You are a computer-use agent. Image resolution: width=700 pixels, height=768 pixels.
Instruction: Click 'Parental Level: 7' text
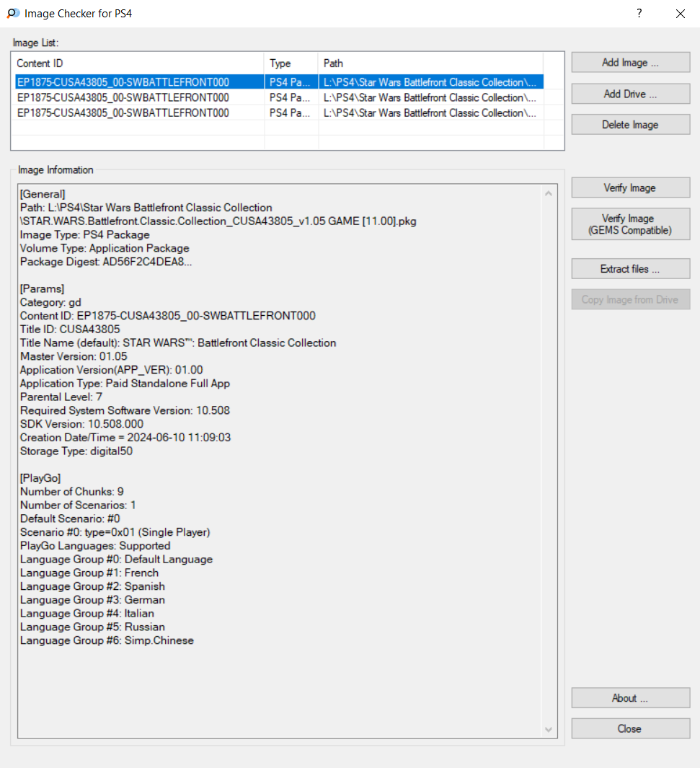pos(61,397)
